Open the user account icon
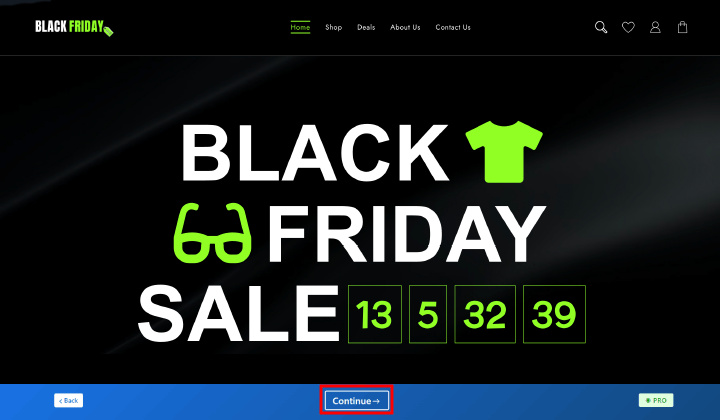720x420 pixels. pyautogui.click(x=655, y=28)
